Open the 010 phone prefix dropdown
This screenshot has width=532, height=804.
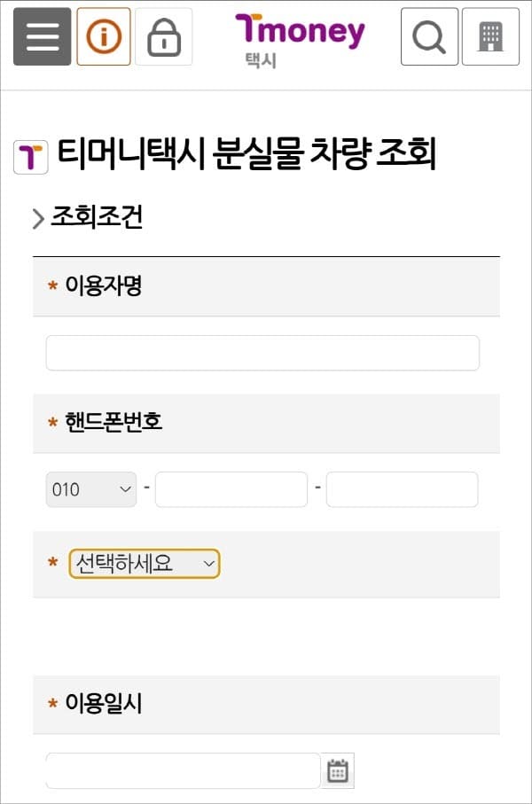click(x=91, y=489)
